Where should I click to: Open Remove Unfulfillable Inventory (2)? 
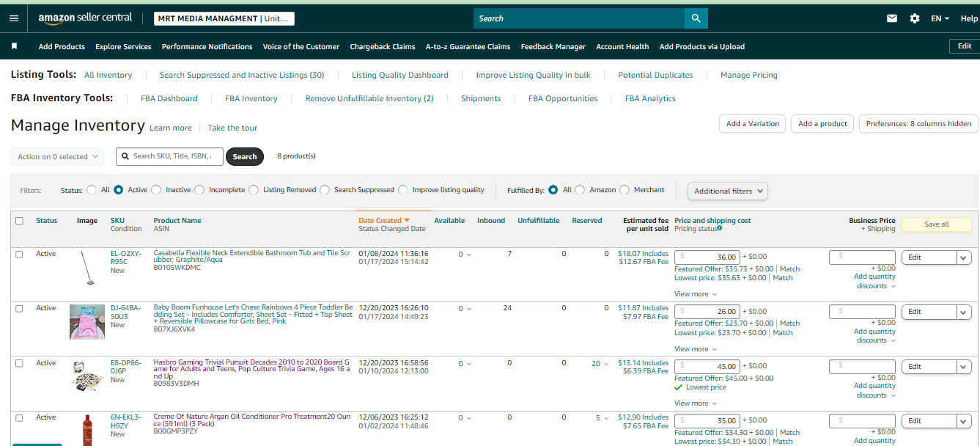click(369, 98)
